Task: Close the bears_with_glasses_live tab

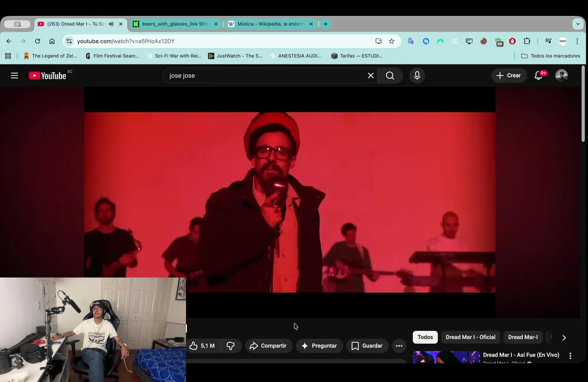Action: pyautogui.click(x=216, y=24)
